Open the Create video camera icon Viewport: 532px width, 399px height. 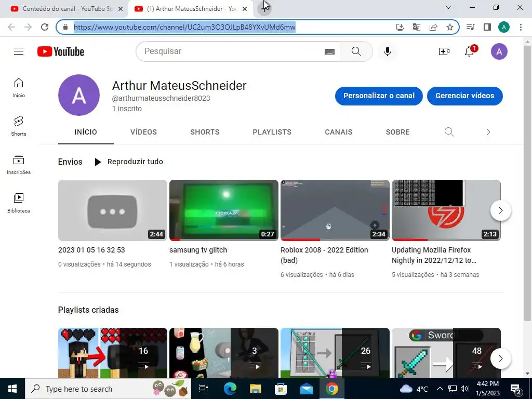444,51
